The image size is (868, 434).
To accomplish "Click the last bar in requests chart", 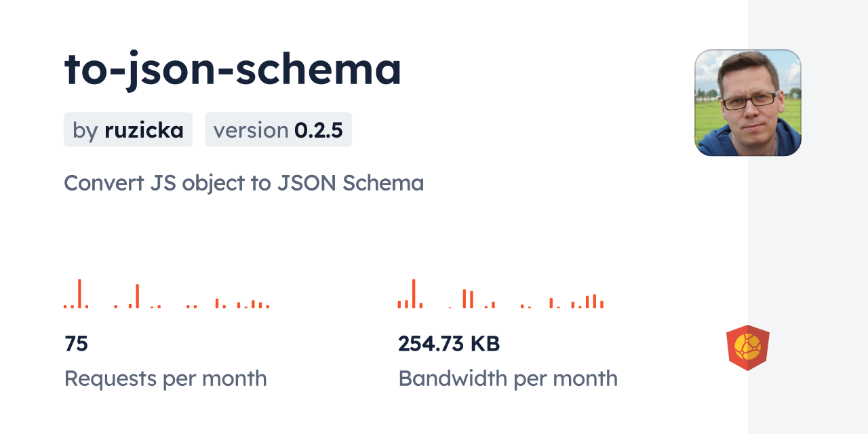I will point(268,307).
